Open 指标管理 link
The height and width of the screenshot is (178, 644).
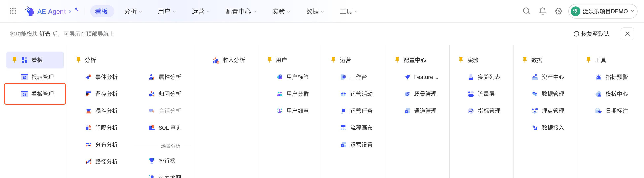[x=489, y=111]
